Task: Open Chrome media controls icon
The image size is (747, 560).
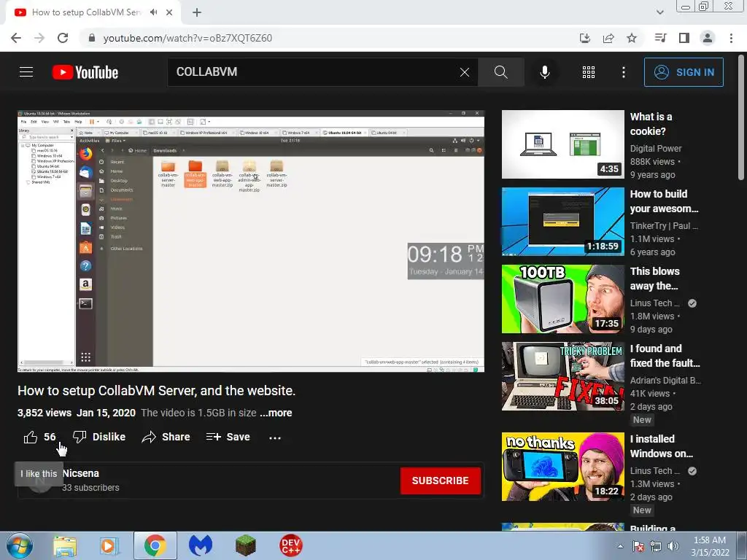Action: 660,38
